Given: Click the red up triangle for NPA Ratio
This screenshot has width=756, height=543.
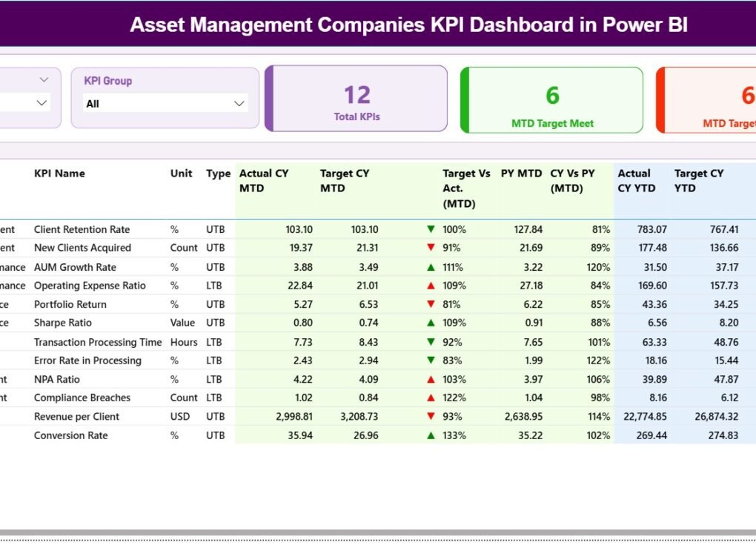Looking at the screenshot, I should [431, 379].
